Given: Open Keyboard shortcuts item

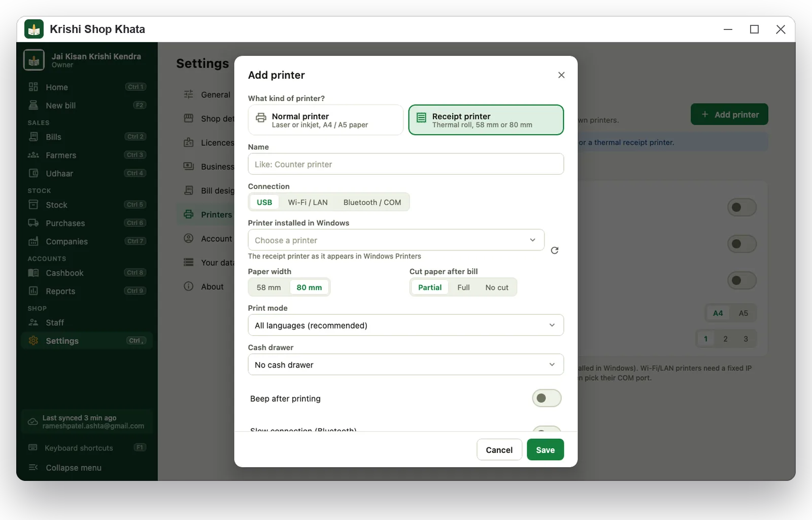Looking at the screenshot, I should click(87, 448).
